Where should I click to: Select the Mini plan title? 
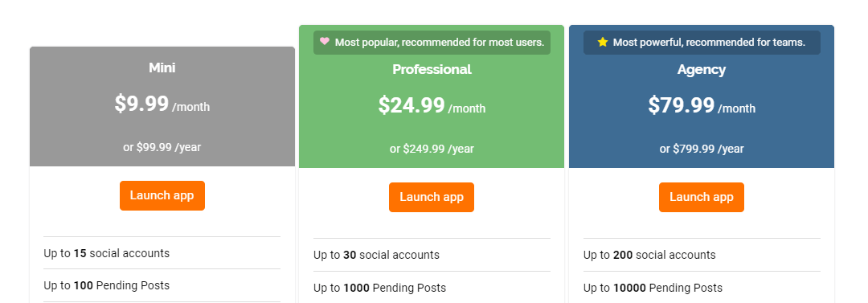[162, 68]
